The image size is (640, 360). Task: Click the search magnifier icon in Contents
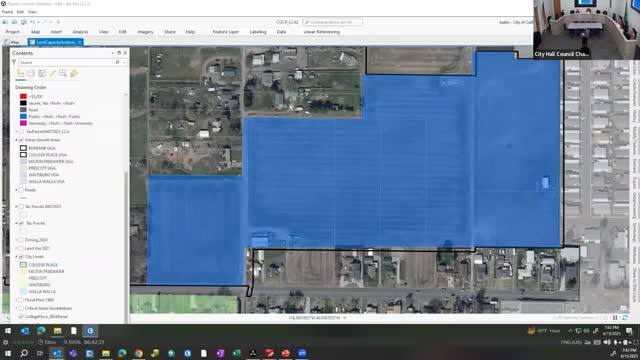[x=117, y=62]
